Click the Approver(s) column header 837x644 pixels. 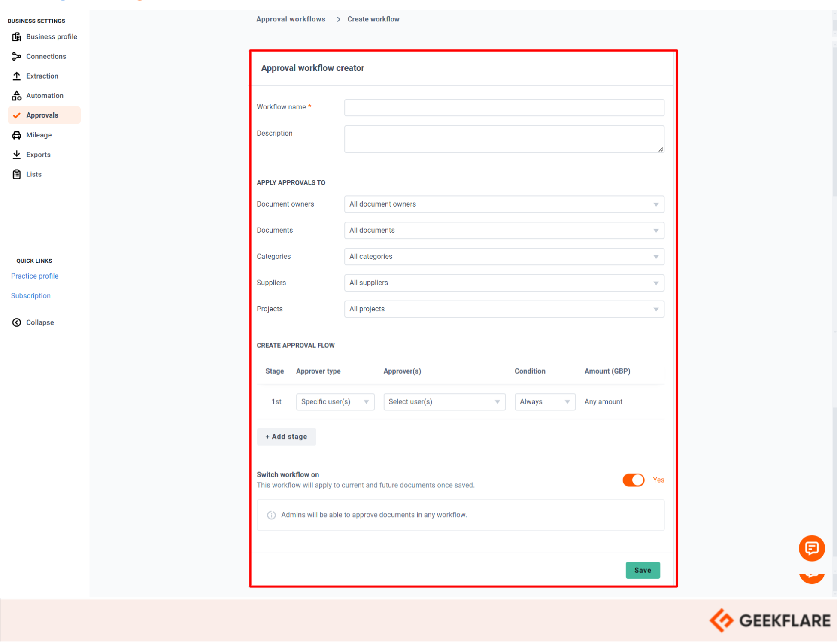point(402,371)
